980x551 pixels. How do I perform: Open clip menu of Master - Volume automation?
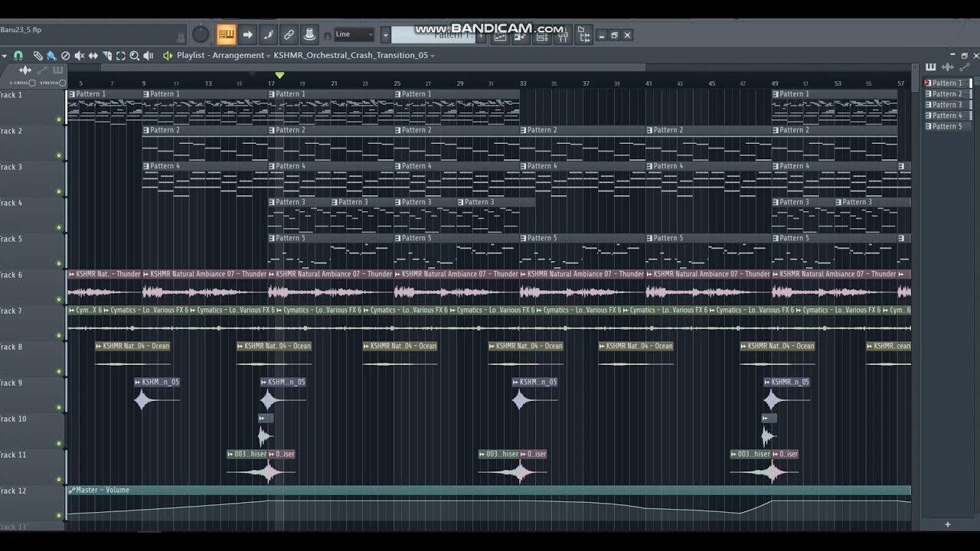72,490
